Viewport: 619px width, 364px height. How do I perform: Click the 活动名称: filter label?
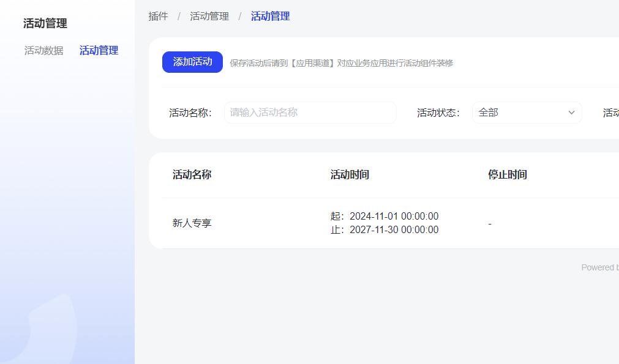click(x=190, y=113)
